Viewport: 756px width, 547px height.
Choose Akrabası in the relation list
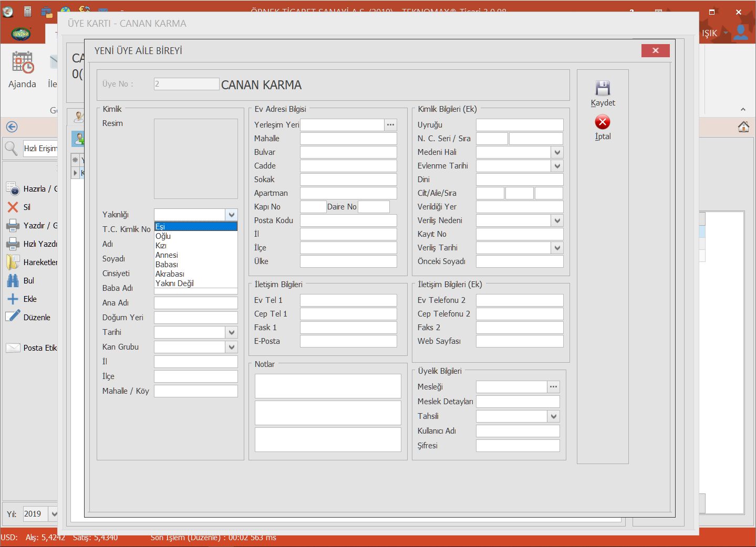(195, 274)
